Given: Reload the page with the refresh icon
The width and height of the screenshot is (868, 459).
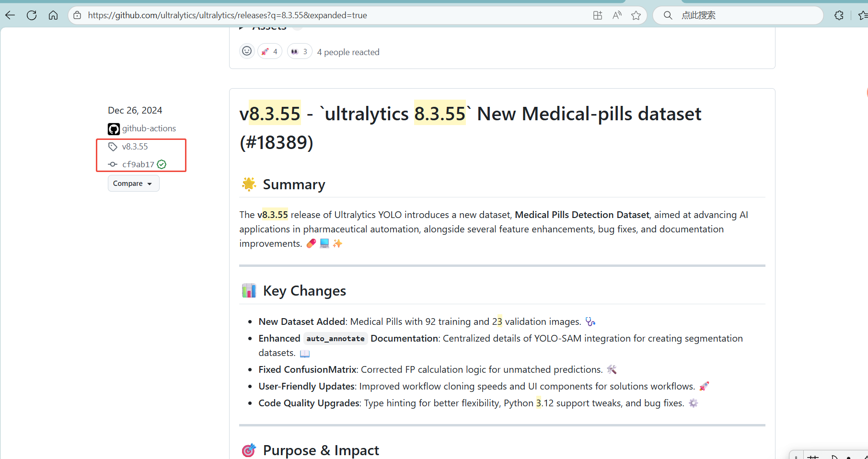Looking at the screenshot, I should tap(32, 15).
